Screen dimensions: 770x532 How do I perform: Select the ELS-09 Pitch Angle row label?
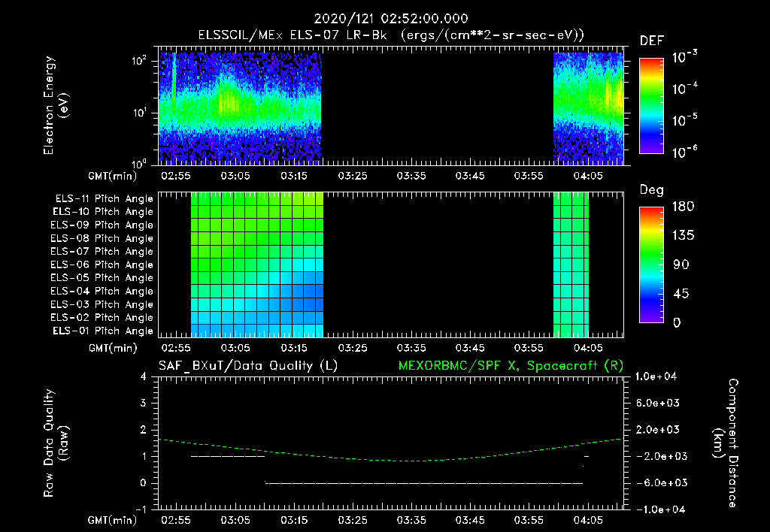click(x=102, y=225)
